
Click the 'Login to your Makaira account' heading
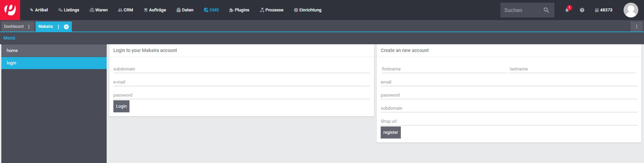tap(145, 50)
